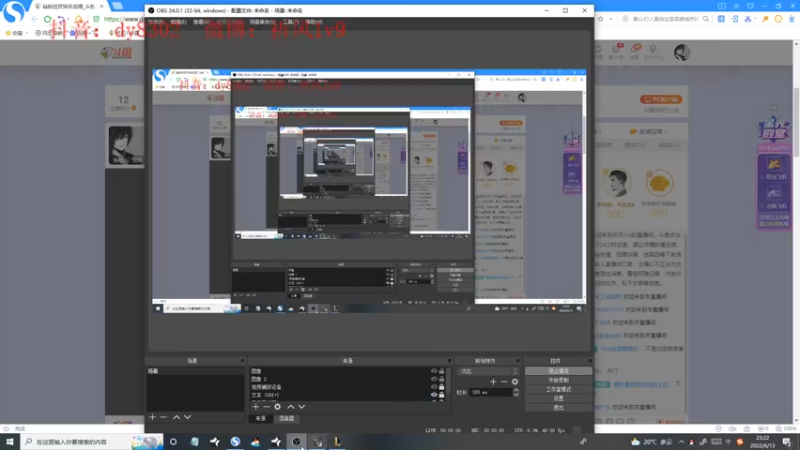Screen dimensions: 800x450
Task: Pop out the 转场特效 dock panel
Action: [x=517, y=361]
